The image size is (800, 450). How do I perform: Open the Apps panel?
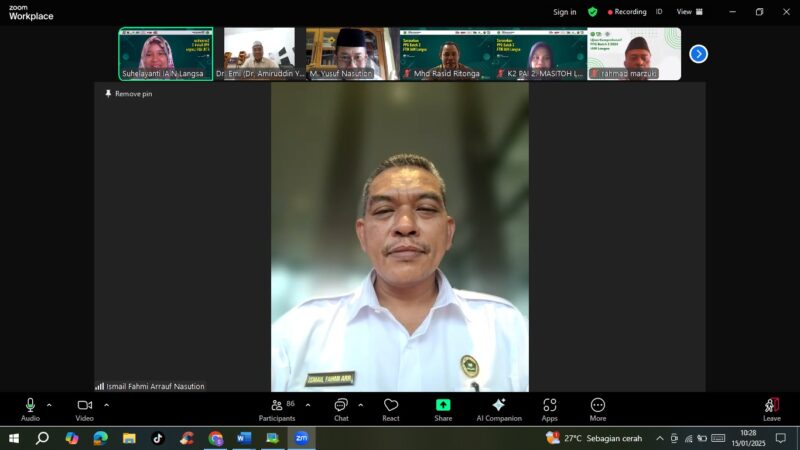point(549,408)
